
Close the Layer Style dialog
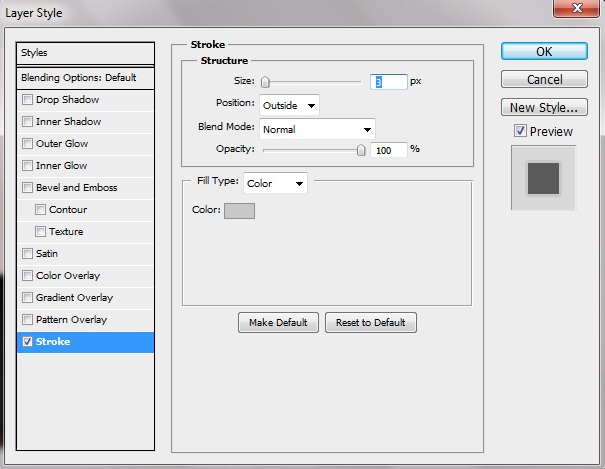(x=576, y=8)
